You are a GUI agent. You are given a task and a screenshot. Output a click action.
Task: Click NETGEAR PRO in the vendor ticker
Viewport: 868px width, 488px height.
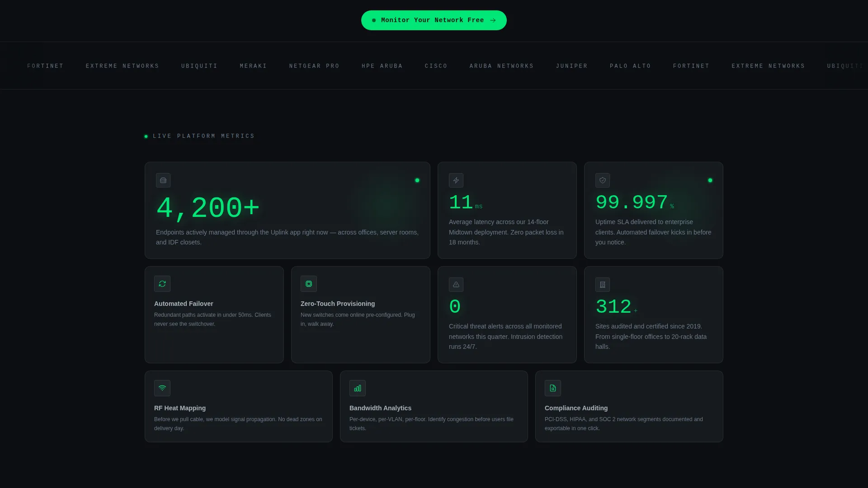[314, 66]
